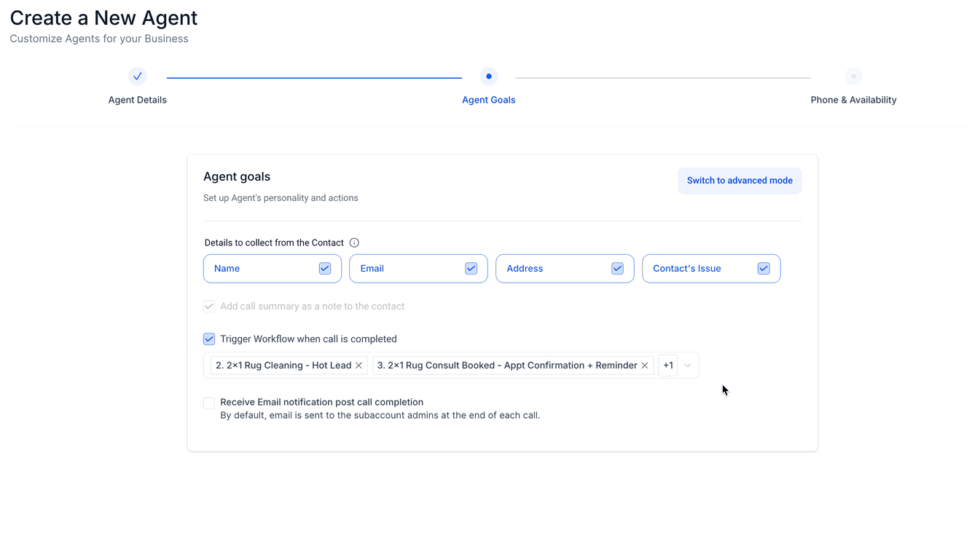Toggle Add call summary as a note checkbox
The width and height of the screenshot is (972, 560).
click(209, 307)
